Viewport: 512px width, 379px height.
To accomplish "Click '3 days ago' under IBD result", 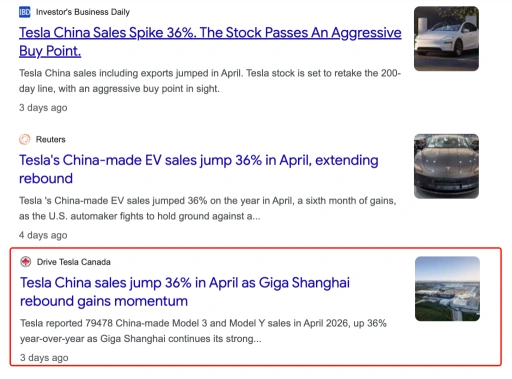I will point(43,108).
